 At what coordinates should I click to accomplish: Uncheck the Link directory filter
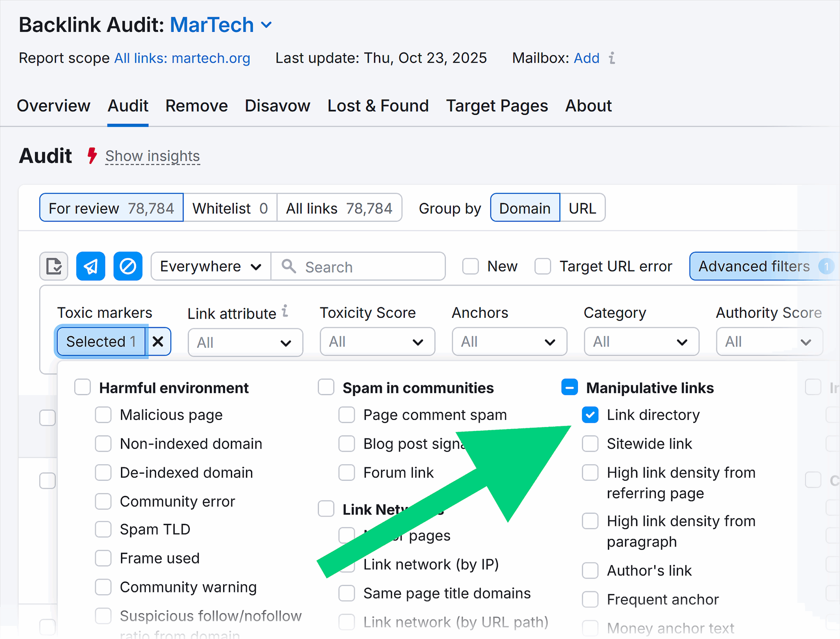[x=590, y=415]
